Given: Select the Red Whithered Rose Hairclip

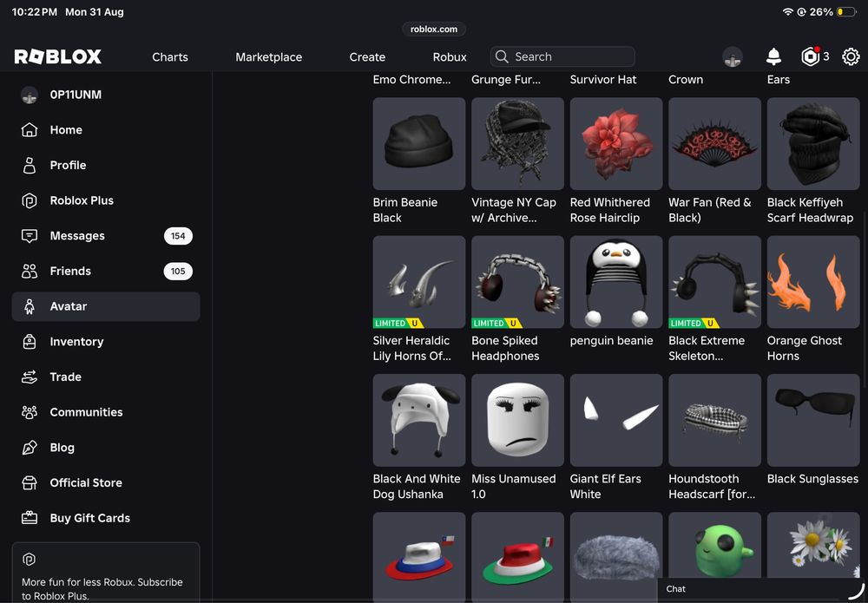Looking at the screenshot, I should pos(616,144).
